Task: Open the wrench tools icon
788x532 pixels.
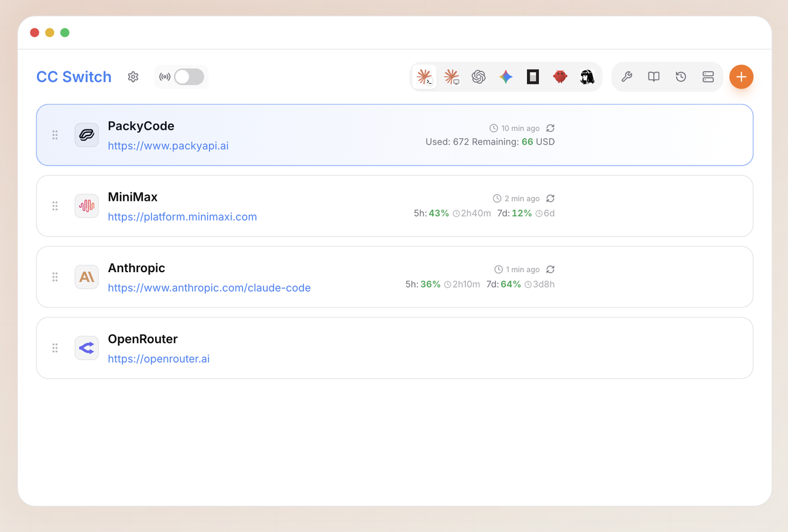Action: (627, 77)
